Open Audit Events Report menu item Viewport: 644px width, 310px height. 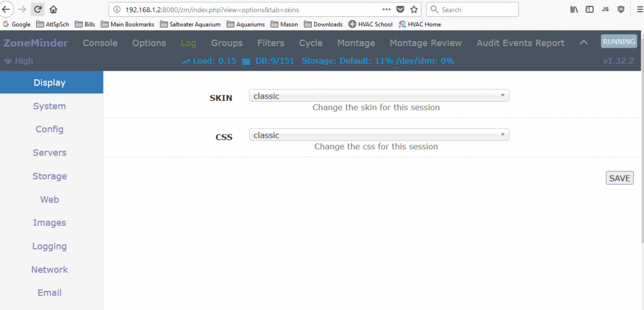(520, 42)
